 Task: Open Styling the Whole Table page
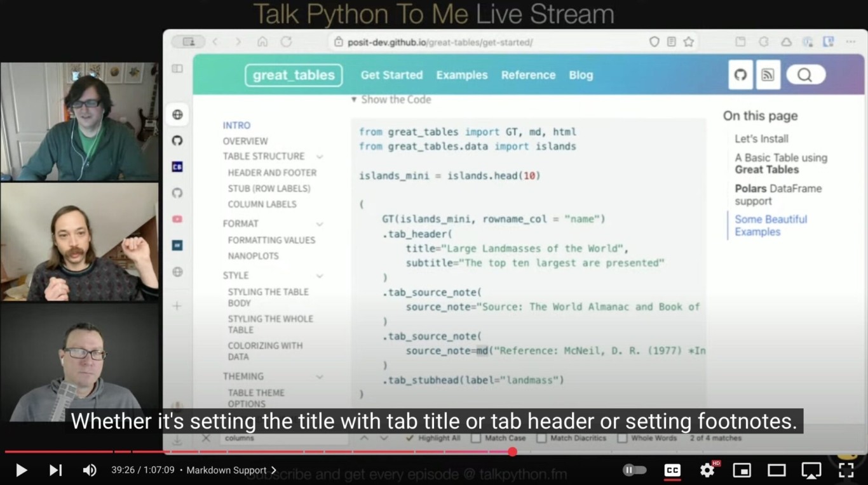271,324
